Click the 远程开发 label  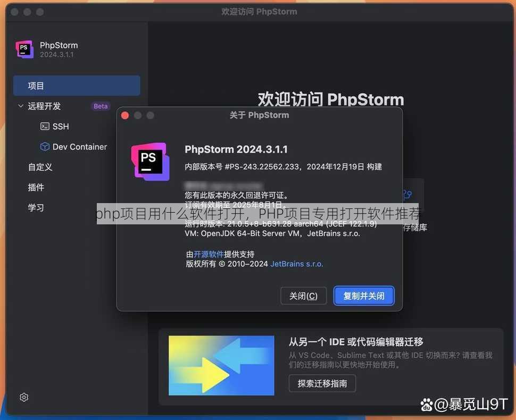[44, 106]
